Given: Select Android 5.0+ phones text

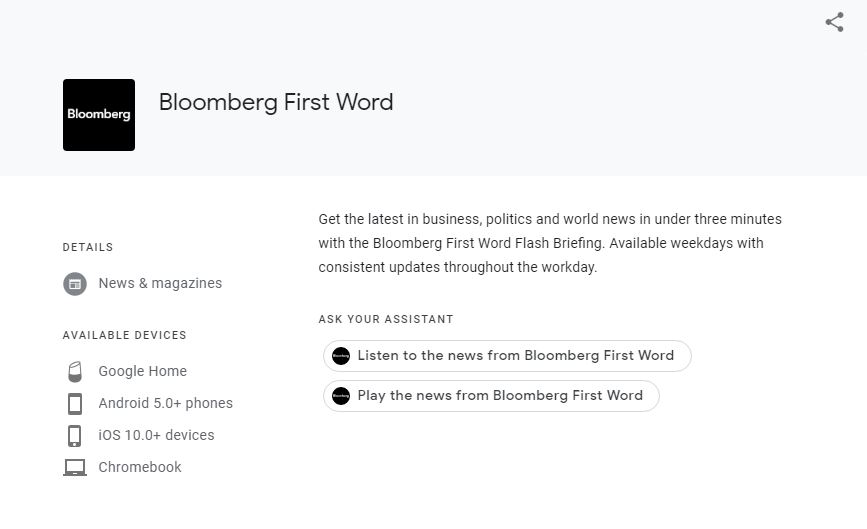Looking at the screenshot, I should 165,403.
